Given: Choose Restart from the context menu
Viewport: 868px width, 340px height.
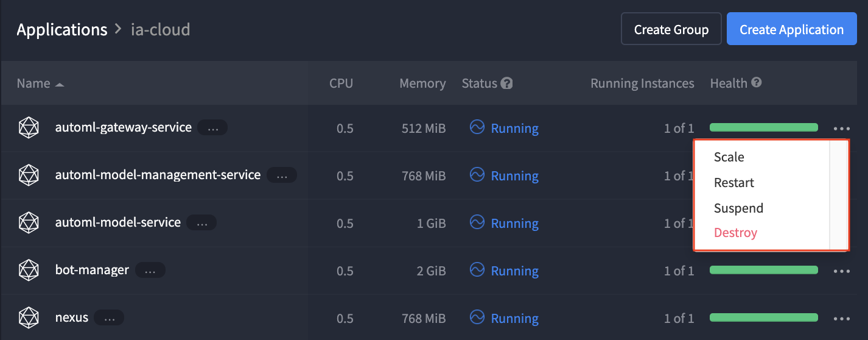Looking at the screenshot, I should pos(734,183).
